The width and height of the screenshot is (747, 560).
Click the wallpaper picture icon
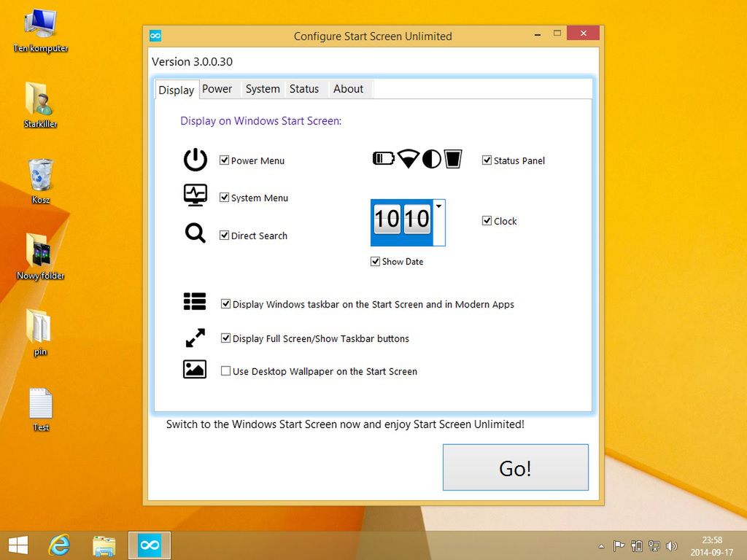coord(195,369)
